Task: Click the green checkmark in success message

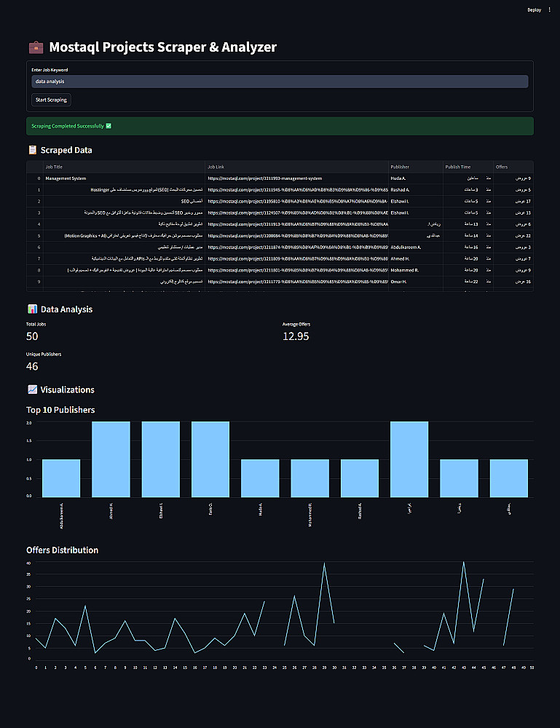Action: coord(109,126)
